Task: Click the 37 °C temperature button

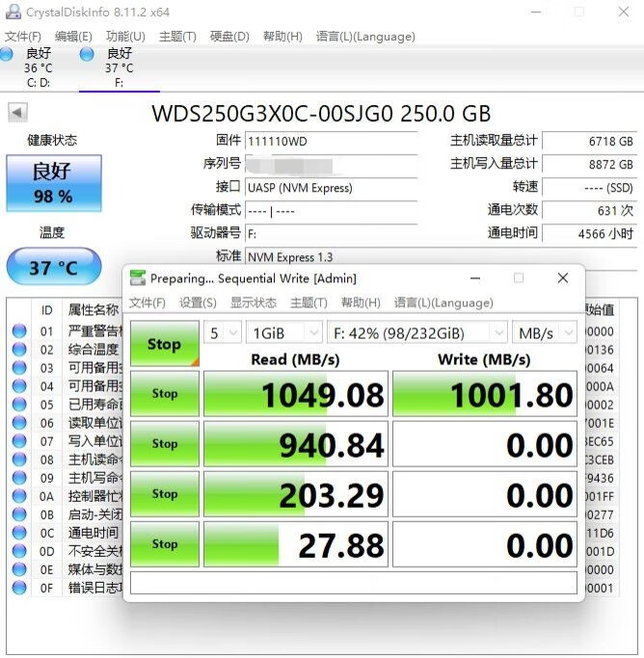Action: 54,267
